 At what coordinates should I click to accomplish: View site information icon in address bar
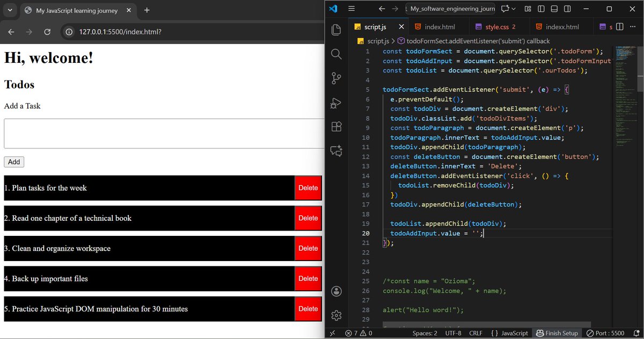coord(69,32)
